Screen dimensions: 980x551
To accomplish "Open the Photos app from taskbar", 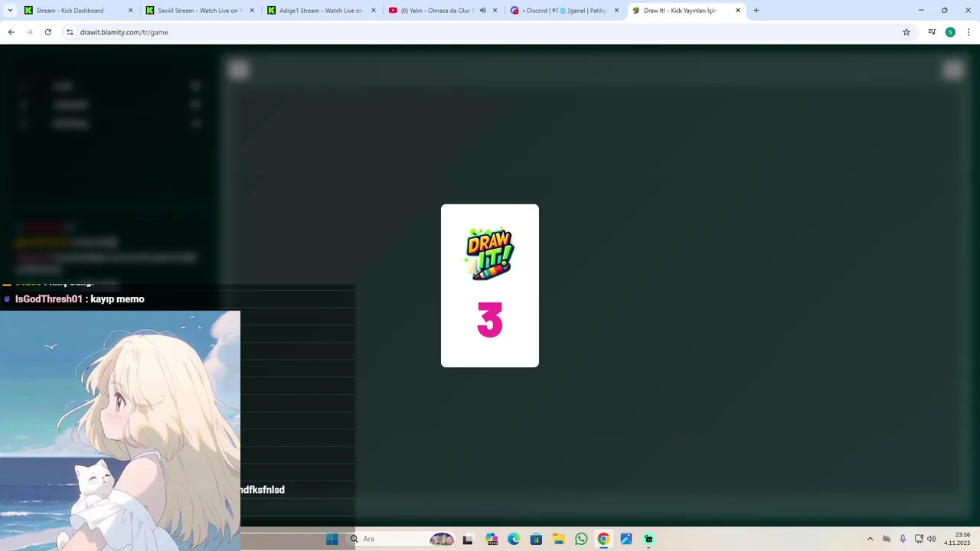I will coord(626,539).
